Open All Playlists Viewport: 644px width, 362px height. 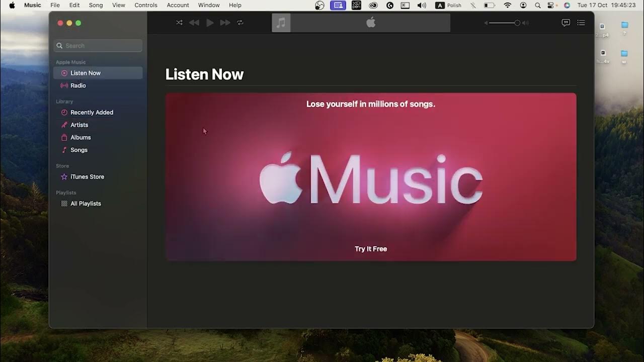point(86,203)
